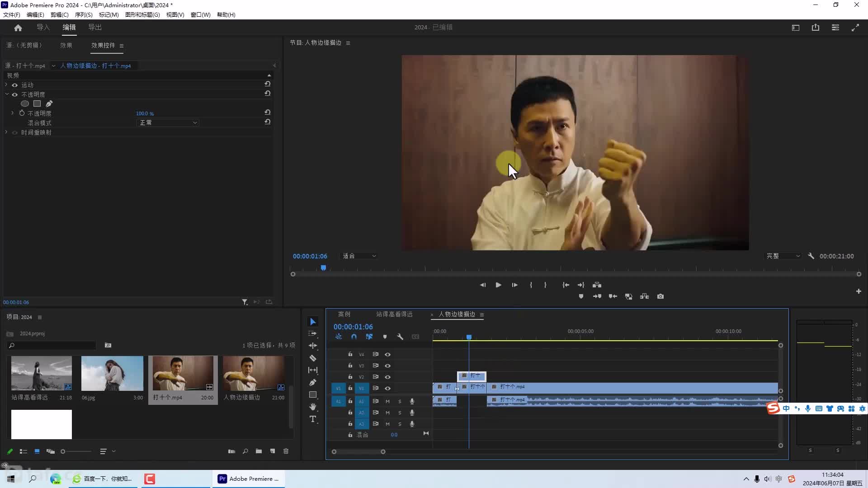Select the Ripple Edit tool
This screenshot has height=488, width=868.
tap(313, 346)
